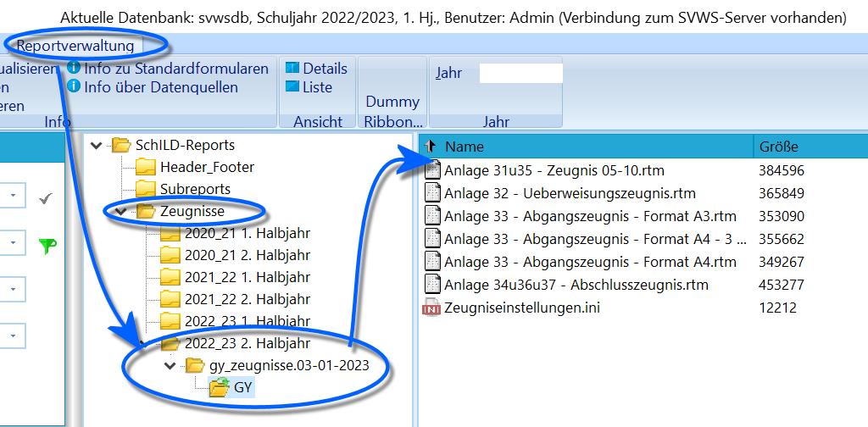Select folder 2020_21 1. Halbjahr
Screen dimensions: 868x427
(x=248, y=233)
